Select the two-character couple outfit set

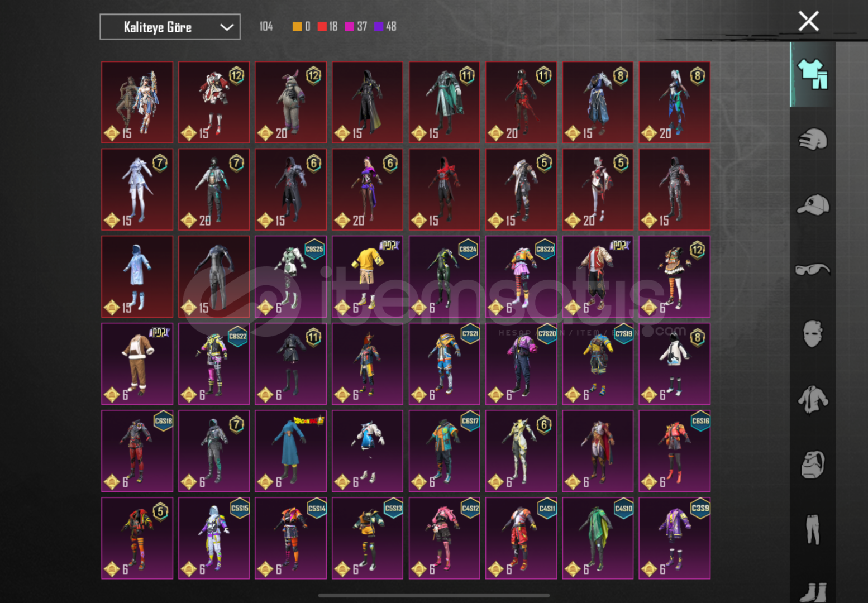(137, 102)
